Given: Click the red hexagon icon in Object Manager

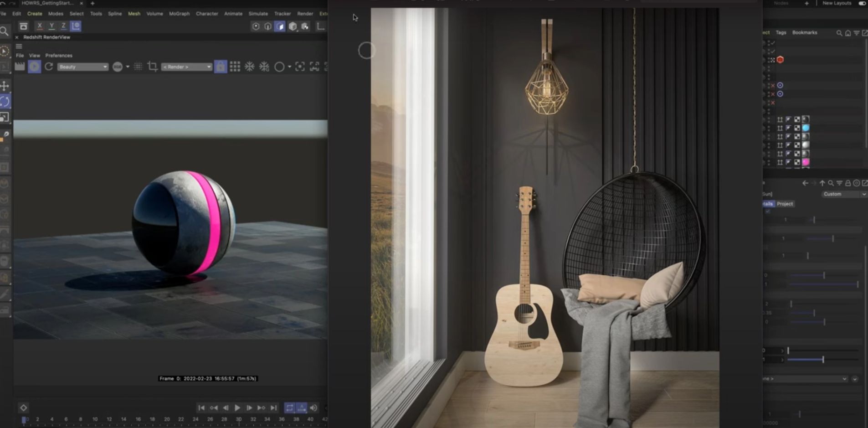Looking at the screenshot, I should coord(781,59).
